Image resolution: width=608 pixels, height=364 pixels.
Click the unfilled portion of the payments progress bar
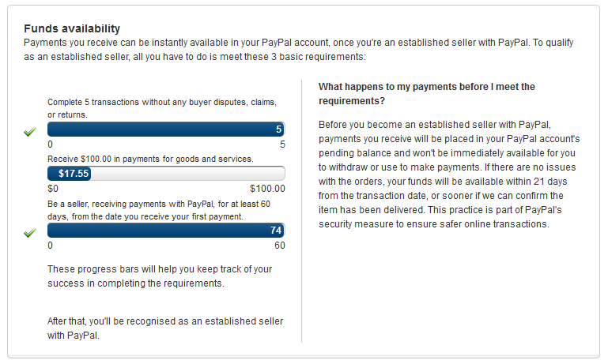[190, 174]
